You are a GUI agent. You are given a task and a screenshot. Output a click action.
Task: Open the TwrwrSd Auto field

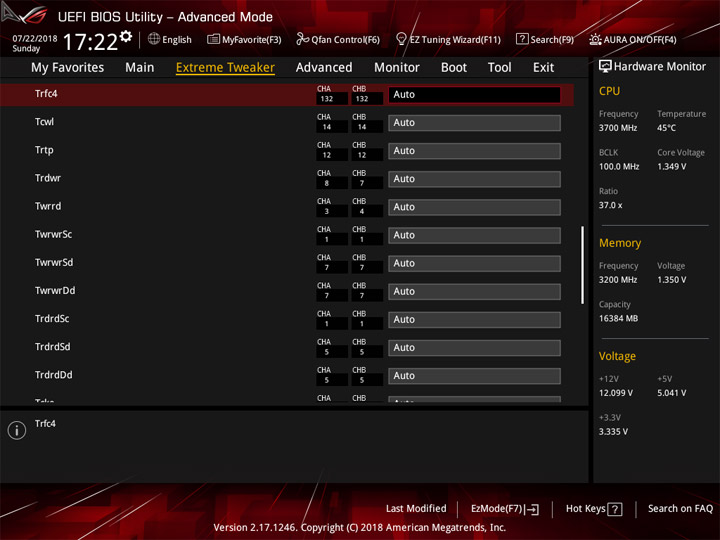point(474,263)
